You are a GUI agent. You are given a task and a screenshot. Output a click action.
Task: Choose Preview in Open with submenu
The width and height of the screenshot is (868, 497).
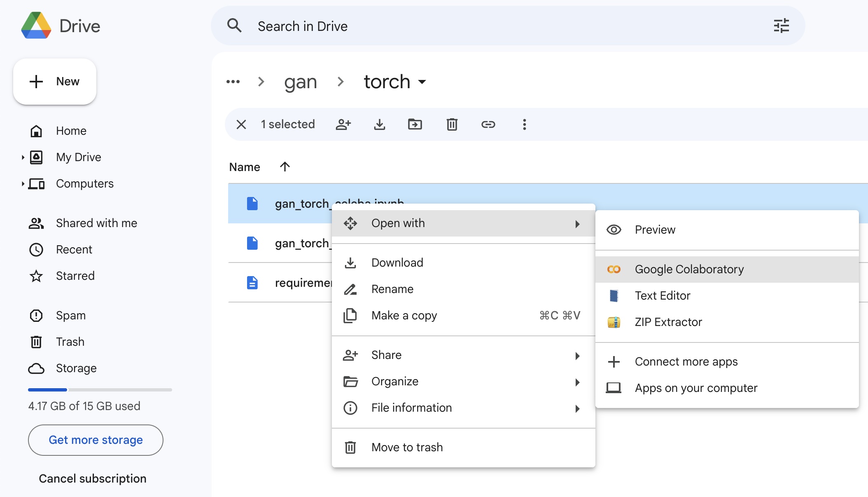(x=655, y=230)
